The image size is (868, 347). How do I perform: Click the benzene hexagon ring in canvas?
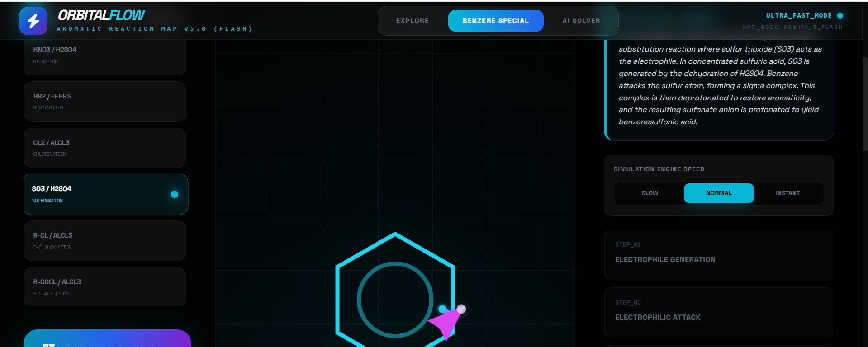point(395,290)
